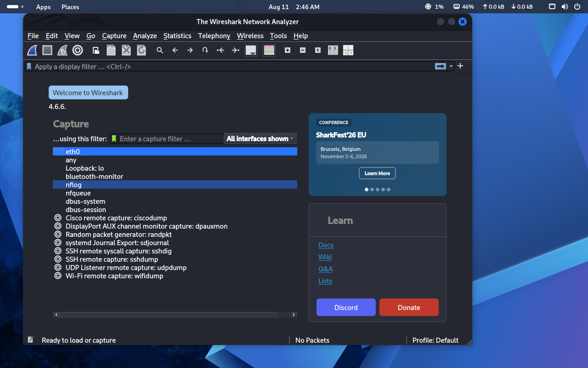Open the File menu

coord(33,36)
